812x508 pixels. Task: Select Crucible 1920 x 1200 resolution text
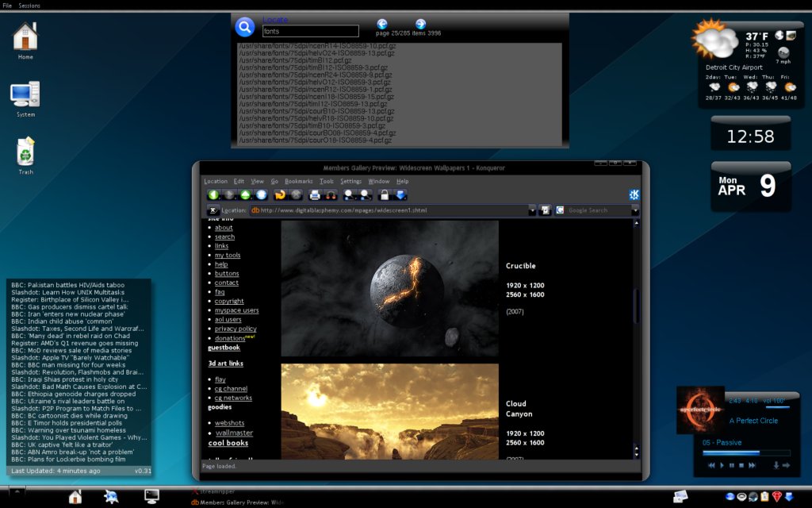coord(525,286)
